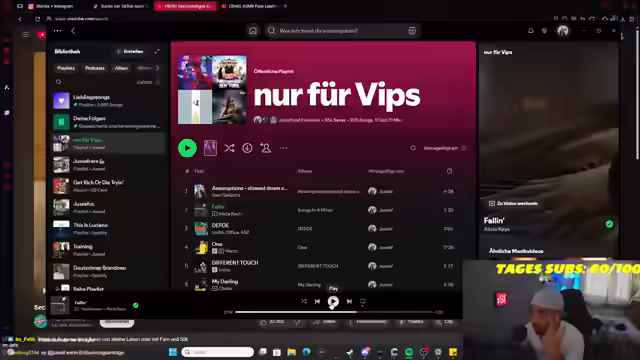The width and height of the screenshot is (640, 360).
Task: Toggle saved checkmark in Now Playing panel
Action: (609, 224)
